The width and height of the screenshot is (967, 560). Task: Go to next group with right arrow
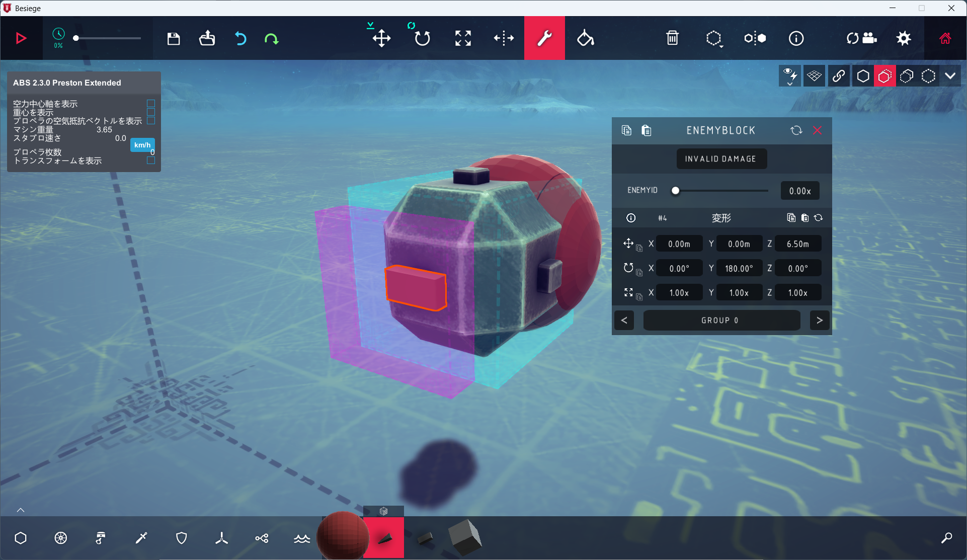(x=820, y=321)
